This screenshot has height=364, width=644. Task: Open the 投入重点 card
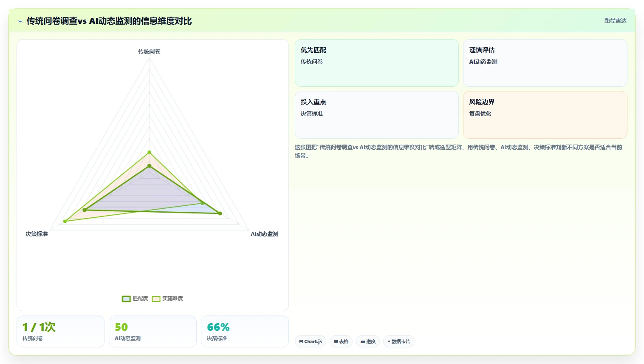377,115
